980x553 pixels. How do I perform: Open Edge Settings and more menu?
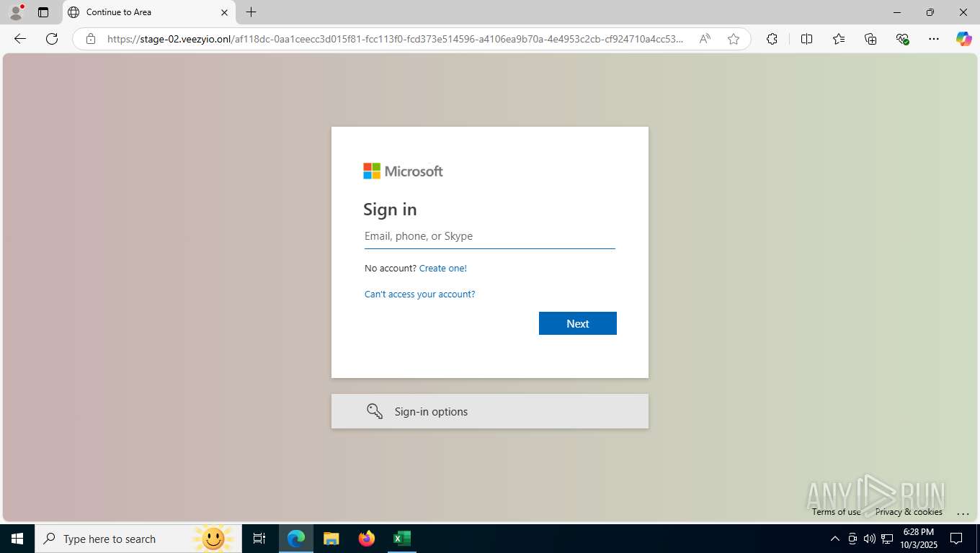[934, 39]
